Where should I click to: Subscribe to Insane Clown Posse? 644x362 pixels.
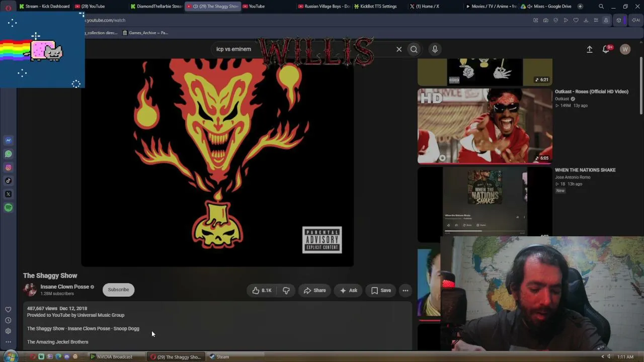(x=119, y=290)
